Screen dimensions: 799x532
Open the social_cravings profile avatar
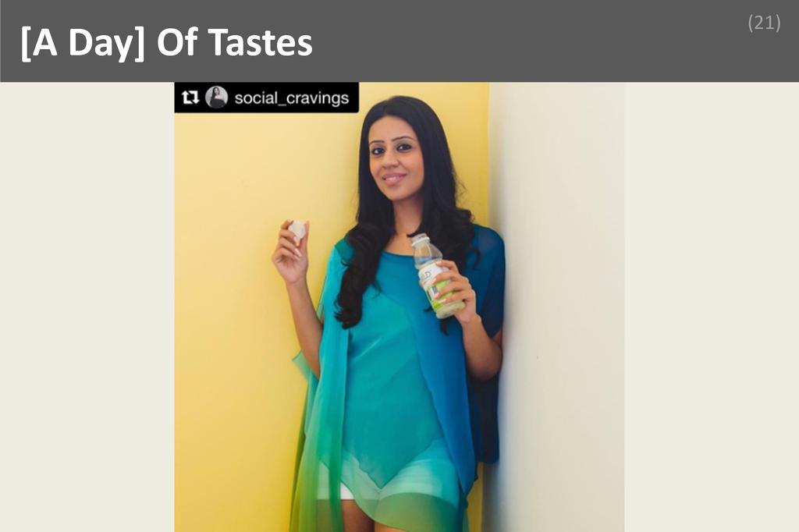[x=216, y=97]
